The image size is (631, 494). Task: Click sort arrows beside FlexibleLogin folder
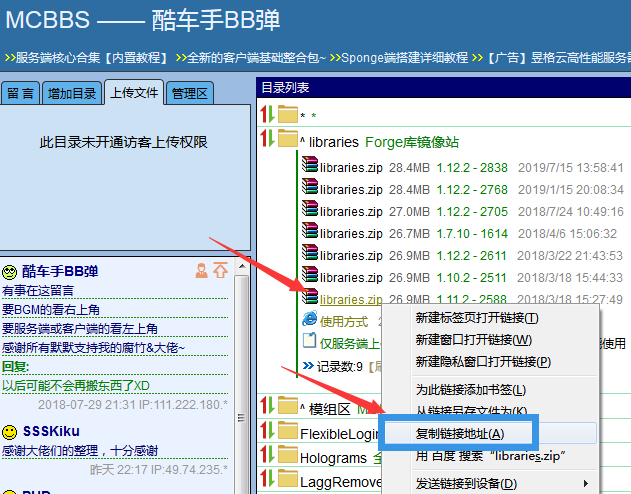tap(267, 430)
